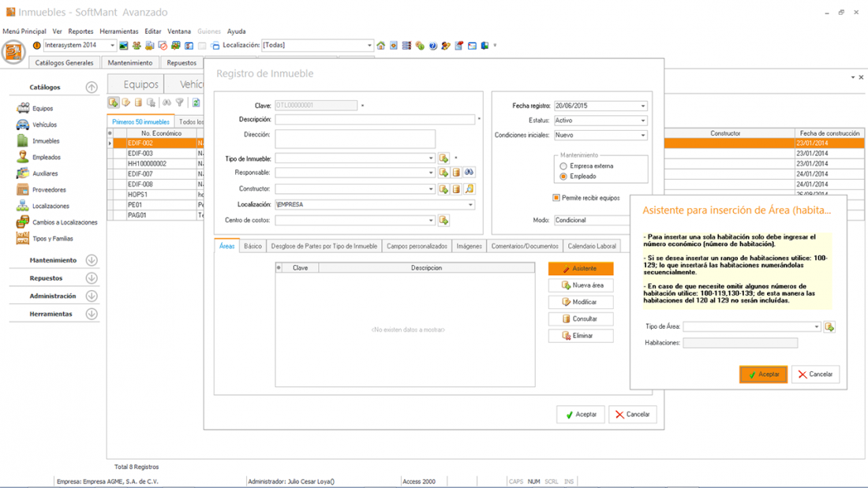868x488 pixels.
Task: Click Cancelar in the Asistente dialog
Action: pos(815,374)
